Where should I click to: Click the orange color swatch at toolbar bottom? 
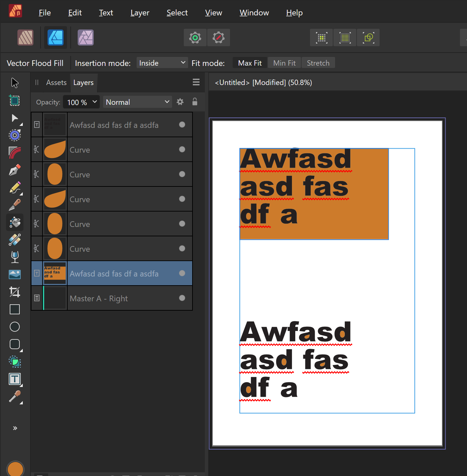coord(15,468)
